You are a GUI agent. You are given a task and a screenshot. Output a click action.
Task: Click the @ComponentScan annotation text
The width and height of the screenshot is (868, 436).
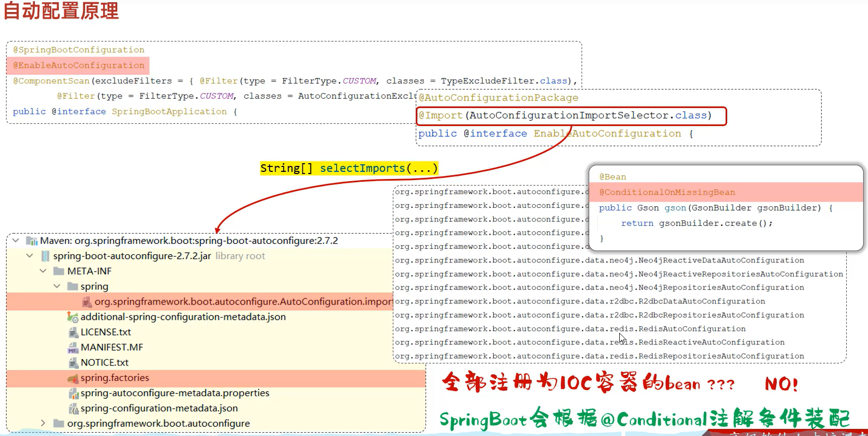[51, 81]
